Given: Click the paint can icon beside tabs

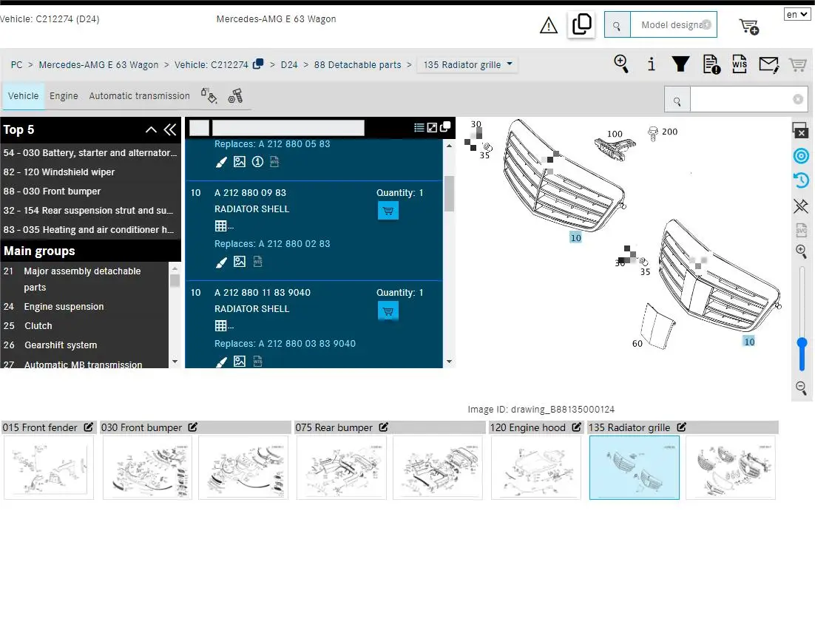Looking at the screenshot, I should pos(209,95).
